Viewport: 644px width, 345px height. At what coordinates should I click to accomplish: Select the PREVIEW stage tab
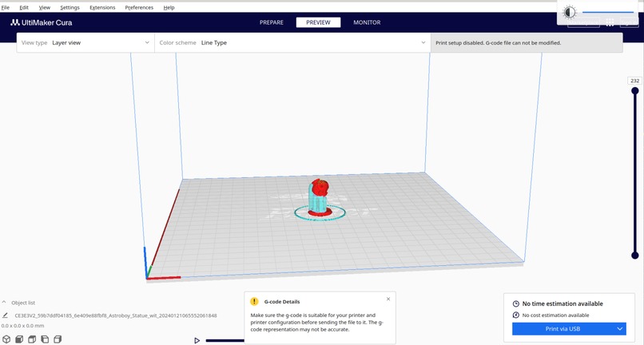[318, 22]
